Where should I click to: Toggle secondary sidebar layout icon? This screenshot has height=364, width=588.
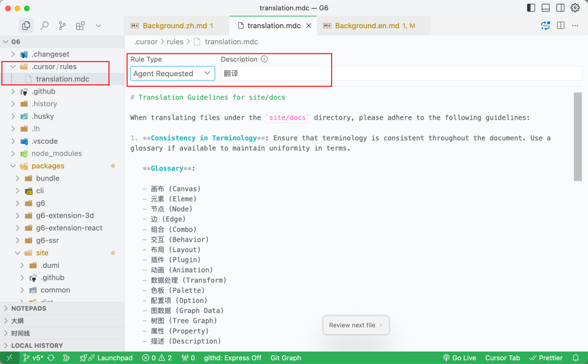[560, 8]
